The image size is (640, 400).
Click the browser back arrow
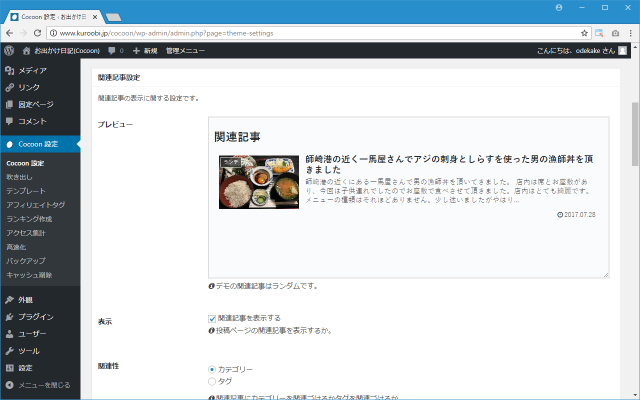coord(10,33)
